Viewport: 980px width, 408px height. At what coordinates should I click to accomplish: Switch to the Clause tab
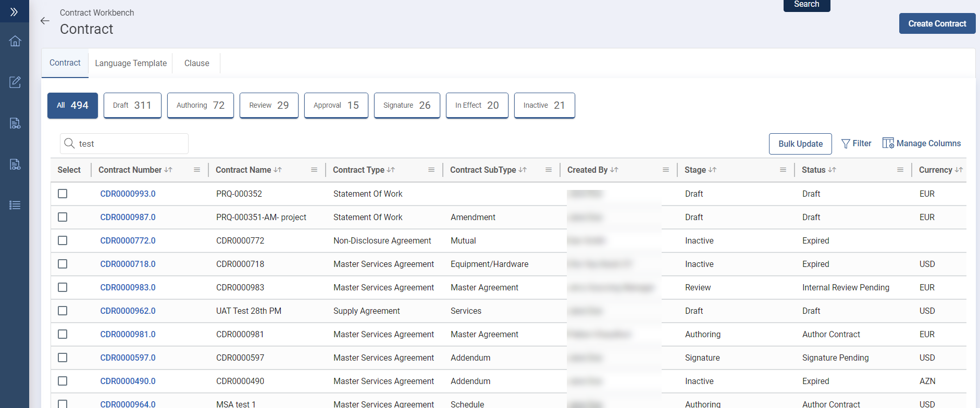point(196,63)
